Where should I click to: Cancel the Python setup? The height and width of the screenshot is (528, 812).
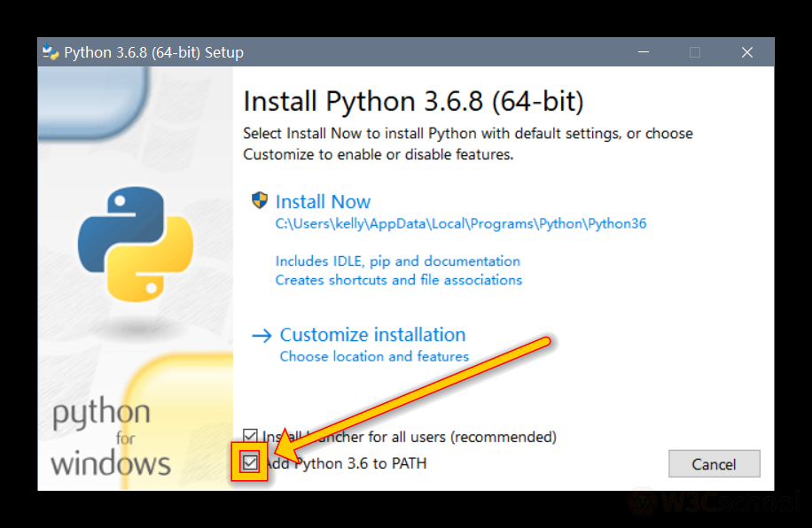[714, 464]
